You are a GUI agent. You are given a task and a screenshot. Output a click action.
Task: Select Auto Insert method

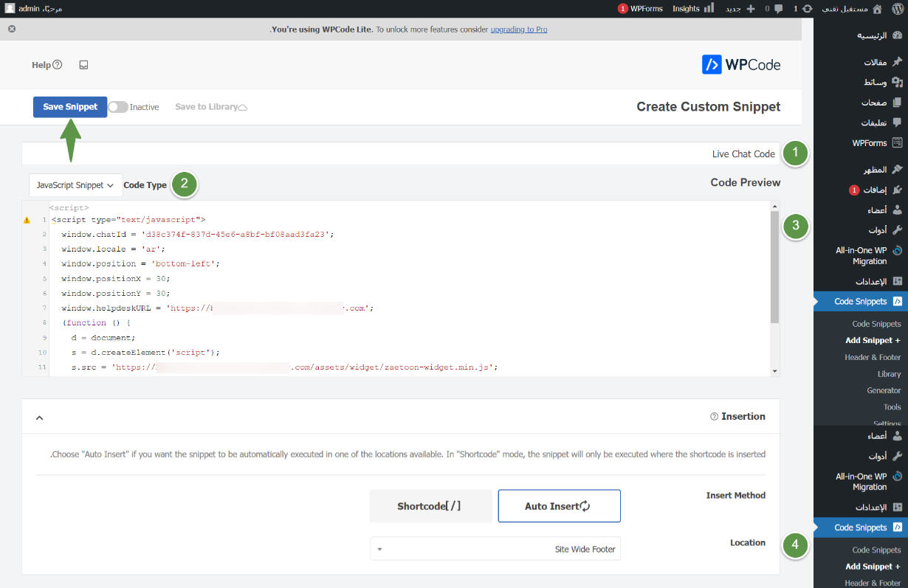pos(559,506)
